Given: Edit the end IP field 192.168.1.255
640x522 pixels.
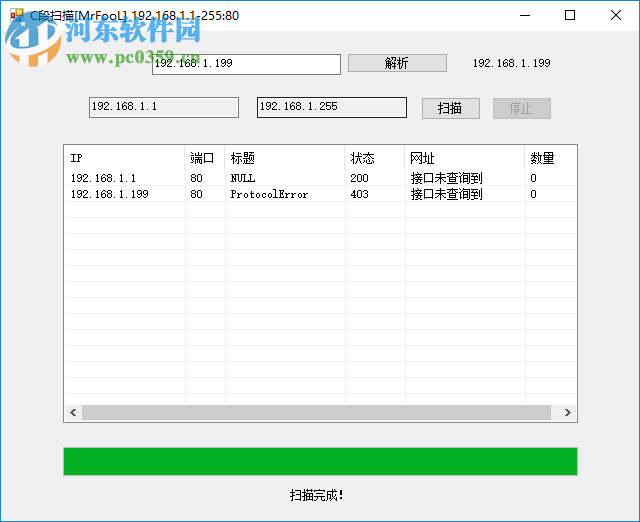Looking at the screenshot, I should point(332,107).
